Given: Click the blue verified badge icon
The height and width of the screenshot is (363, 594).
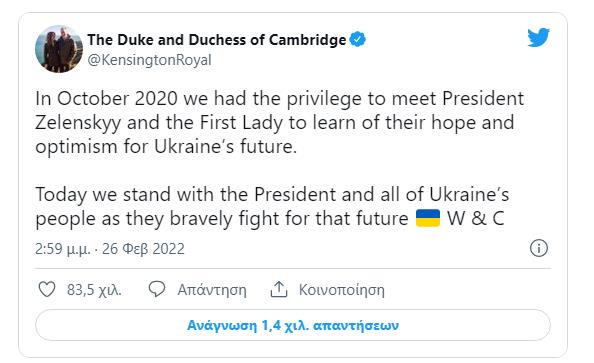Looking at the screenshot, I should (x=358, y=39).
